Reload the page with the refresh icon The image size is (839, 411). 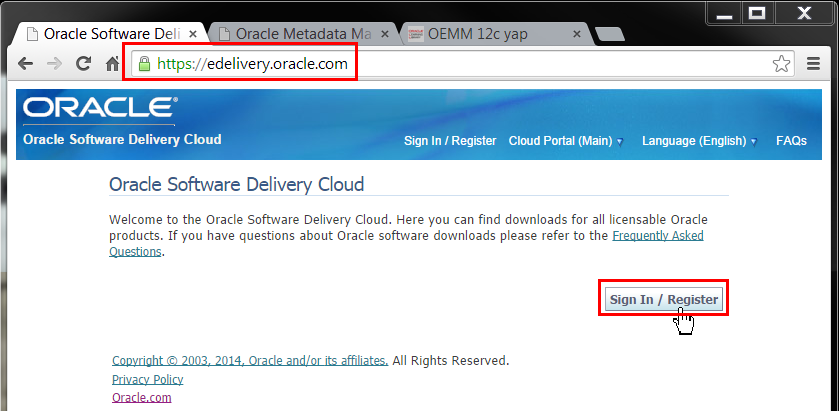pyautogui.click(x=83, y=64)
